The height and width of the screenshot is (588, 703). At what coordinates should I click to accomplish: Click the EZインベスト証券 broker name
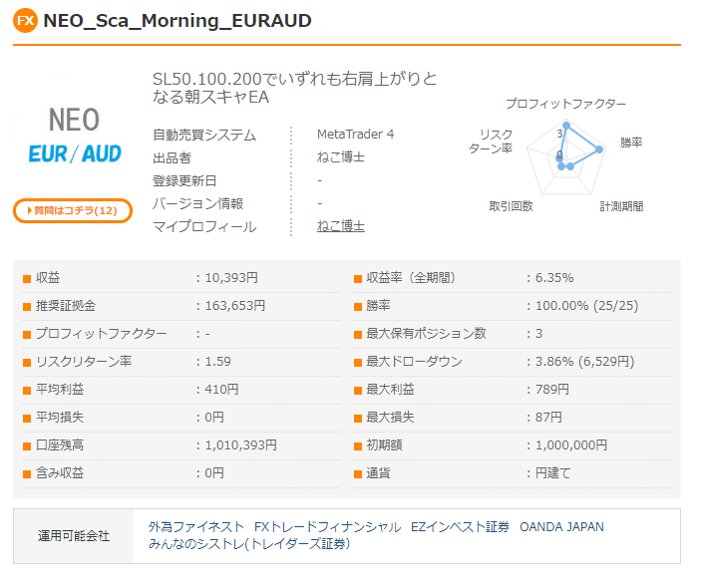point(460,526)
